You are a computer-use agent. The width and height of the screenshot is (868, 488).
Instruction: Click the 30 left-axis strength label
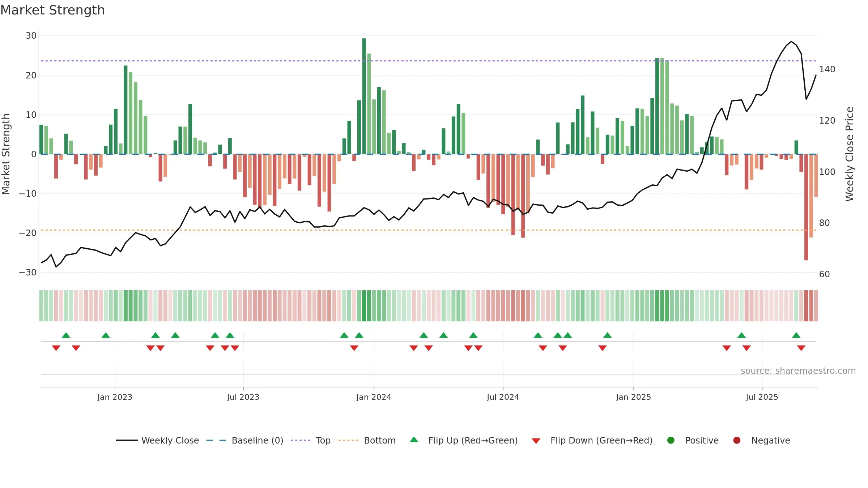pos(31,36)
